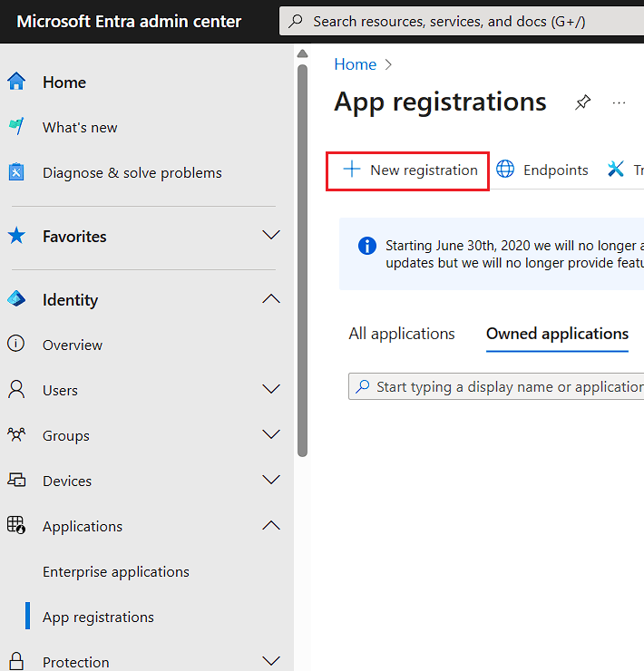The width and height of the screenshot is (644, 671).
Task: Click the magnifier icon in application filter box
Action: (363, 386)
